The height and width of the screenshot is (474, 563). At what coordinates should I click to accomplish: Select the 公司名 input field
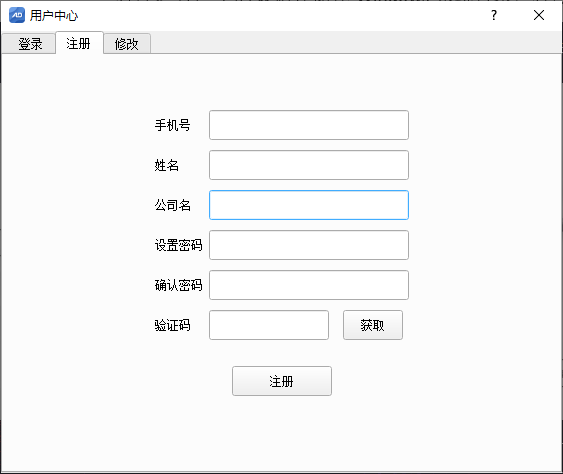click(x=309, y=205)
